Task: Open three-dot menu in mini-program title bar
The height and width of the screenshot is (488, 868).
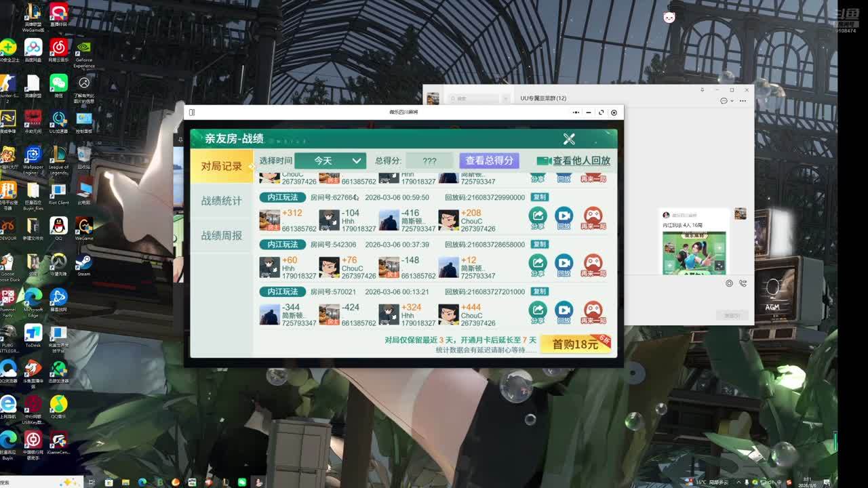Action: pos(576,113)
